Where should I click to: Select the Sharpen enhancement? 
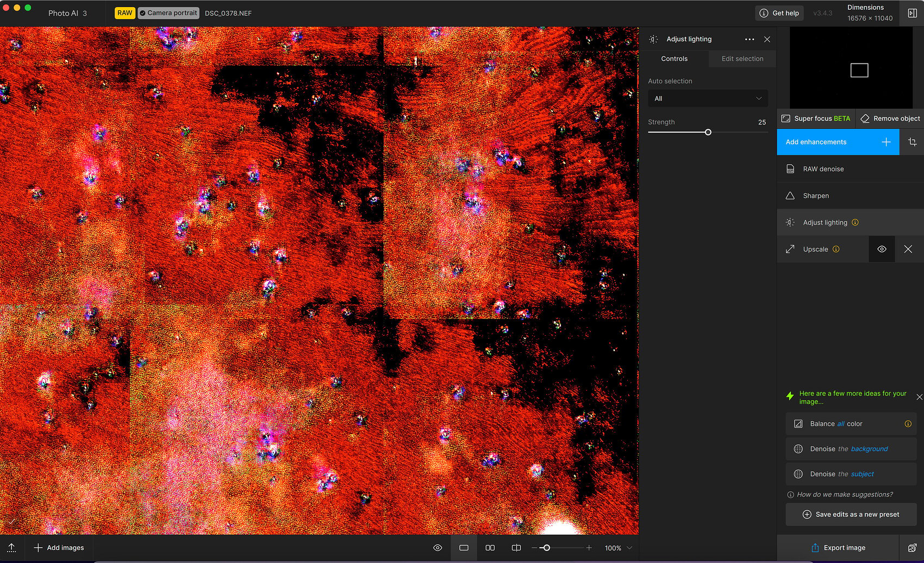click(816, 195)
